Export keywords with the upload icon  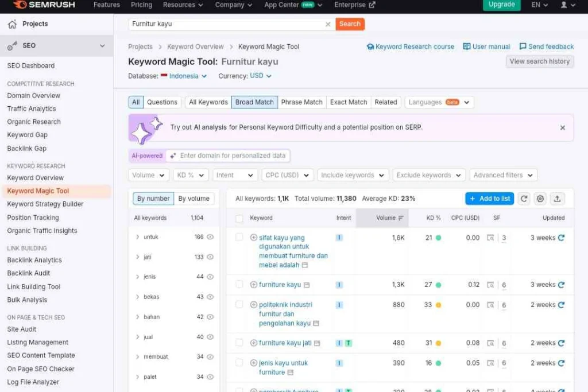(x=557, y=199)
